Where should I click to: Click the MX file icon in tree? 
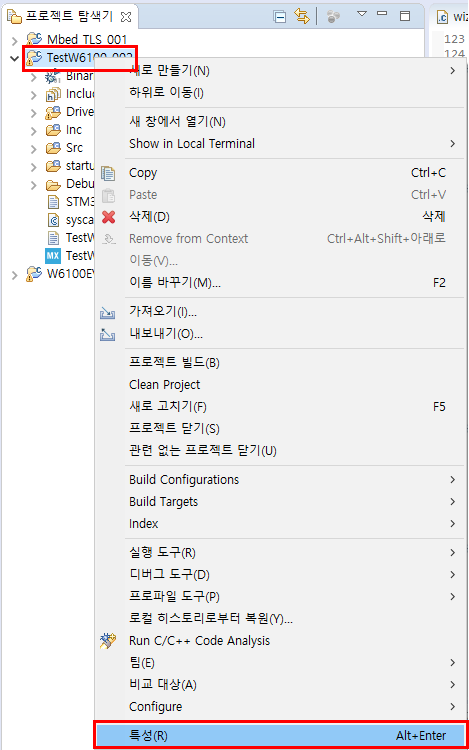click(x=53, y=255)
